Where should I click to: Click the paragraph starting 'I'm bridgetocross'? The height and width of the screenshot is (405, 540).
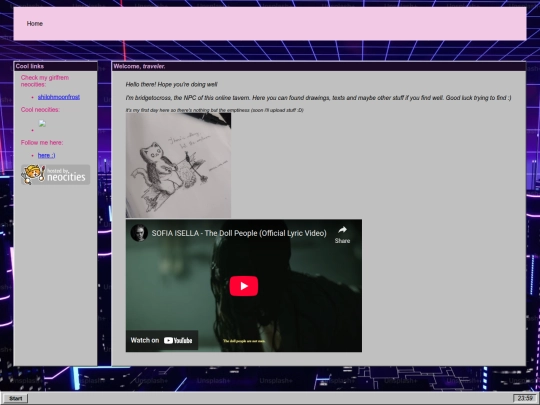pos(319,98)
